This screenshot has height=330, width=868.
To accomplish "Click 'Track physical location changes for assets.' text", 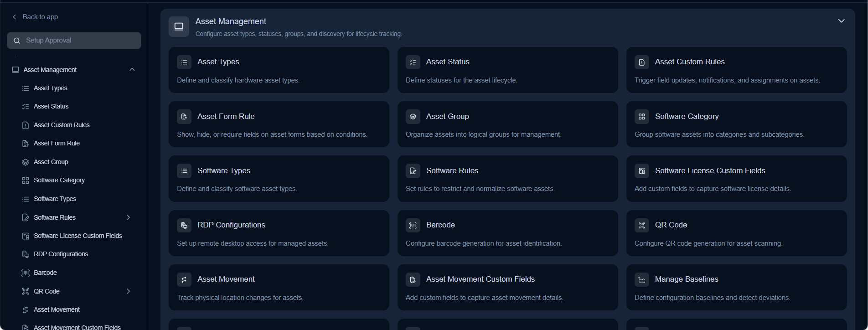I will click(240, 298).
